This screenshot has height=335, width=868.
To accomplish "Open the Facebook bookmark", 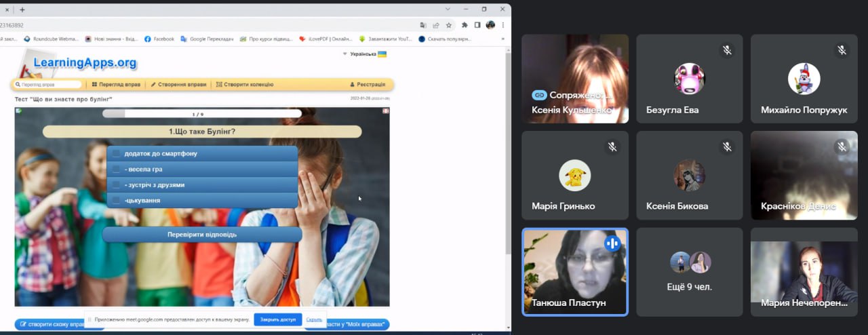I will 159,39.
